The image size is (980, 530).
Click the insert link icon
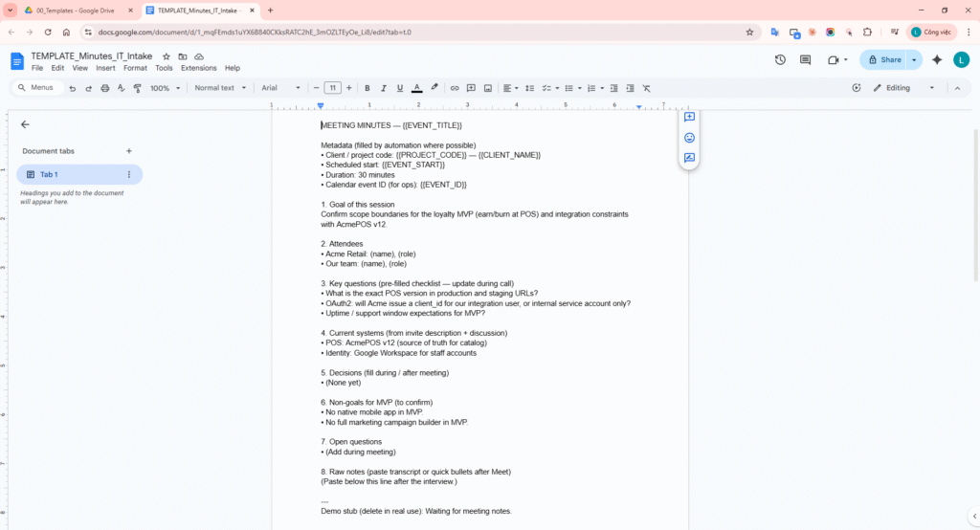pos(455,88)
